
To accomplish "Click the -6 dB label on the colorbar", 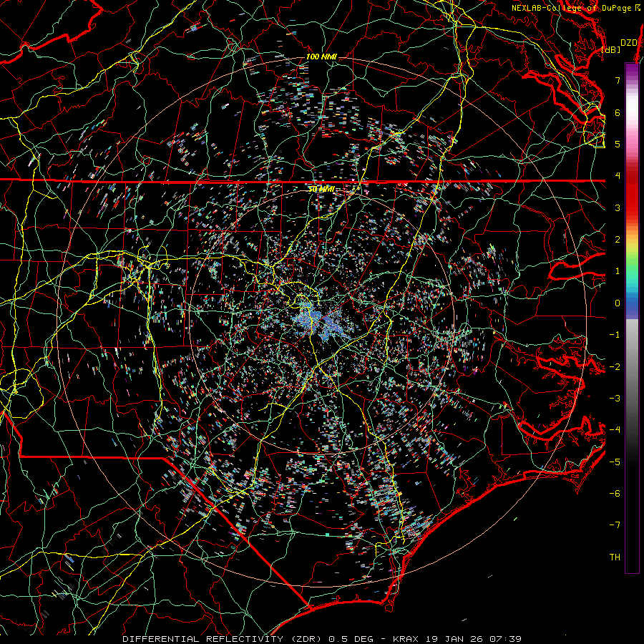I will tap(615, 494).
